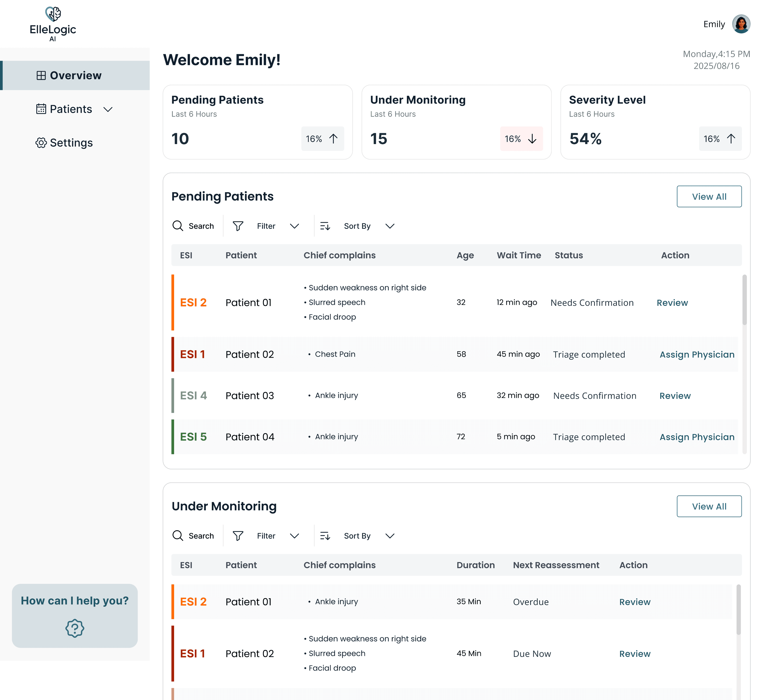Viewport: 781px width, 700px height.
Task: Click the Overview grid icon in sidebar
Action: pos(41,75)
